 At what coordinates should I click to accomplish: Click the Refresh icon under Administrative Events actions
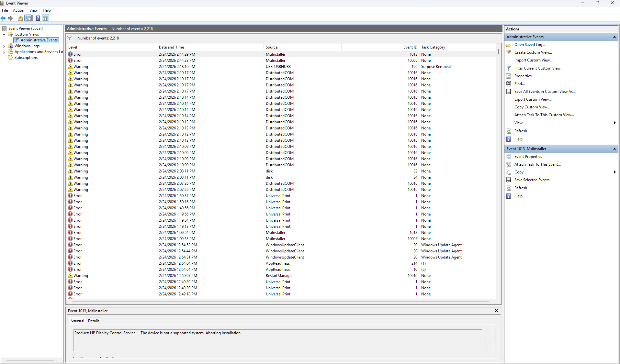click(509, 131)
